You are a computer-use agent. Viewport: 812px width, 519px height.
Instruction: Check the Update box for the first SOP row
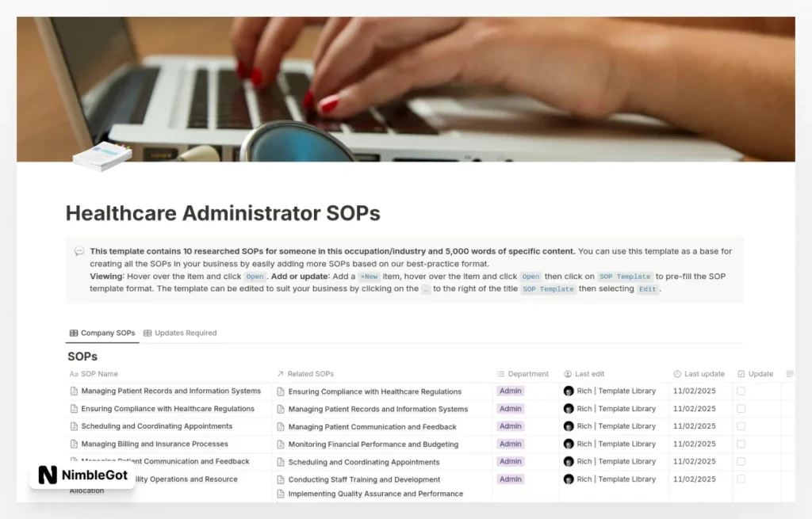tap(740, 391)
